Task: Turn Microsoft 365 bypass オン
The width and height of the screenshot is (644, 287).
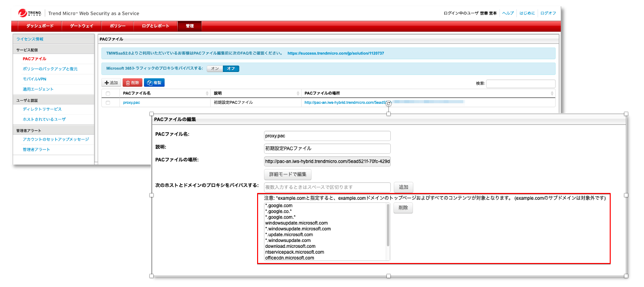Action: pyautogui.click(x=215, y=69)
